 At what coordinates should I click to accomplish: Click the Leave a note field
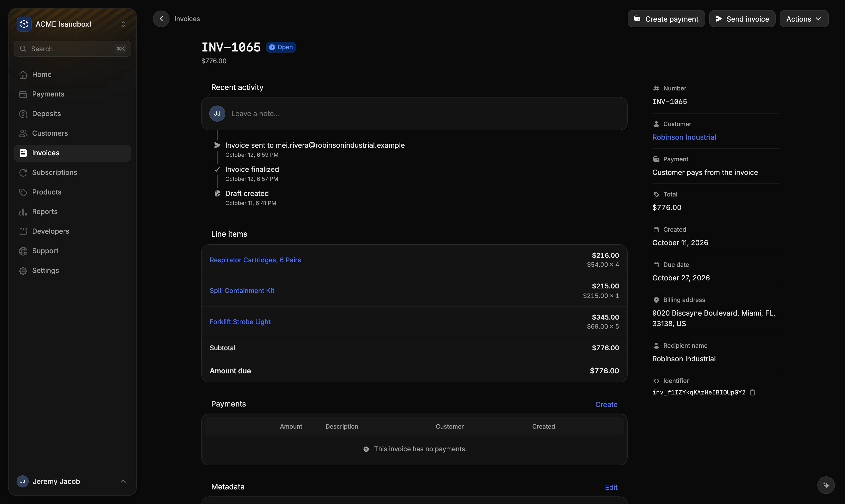pyautogui.click(x=414, y=113)
